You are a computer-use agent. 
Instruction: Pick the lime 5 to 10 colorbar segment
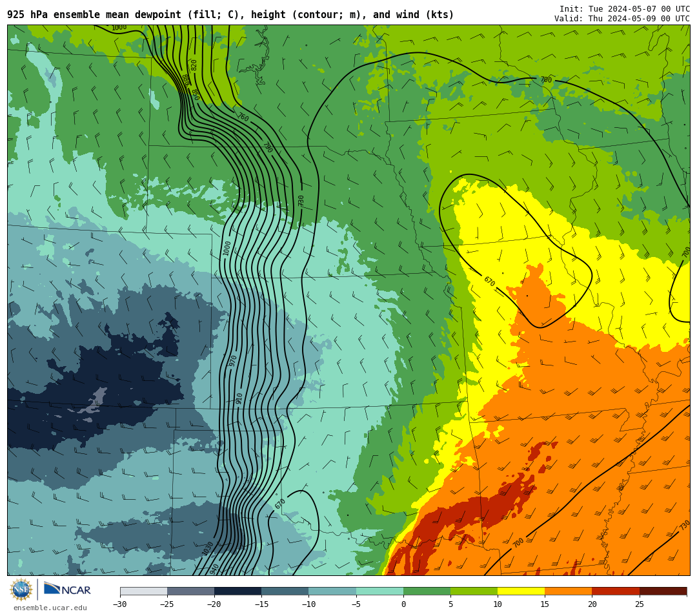click(474, 591)
